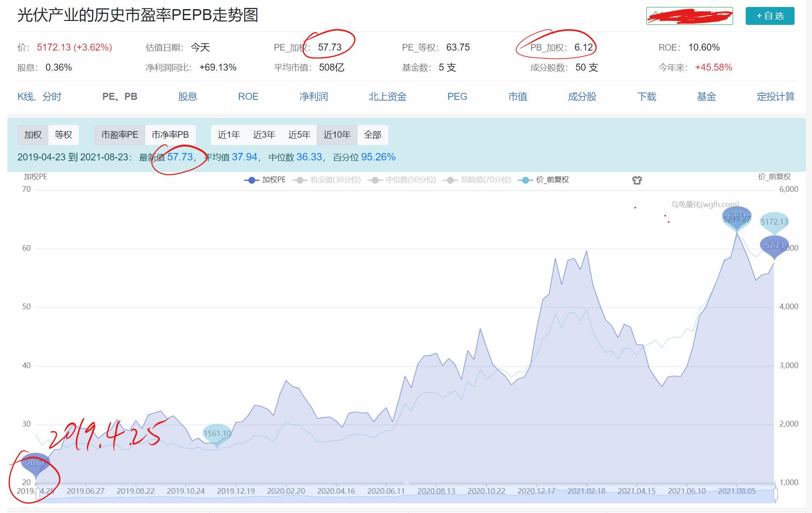Toggle chart skin with the t-shirt icon
812x513 pixels.
coord(637,180)
